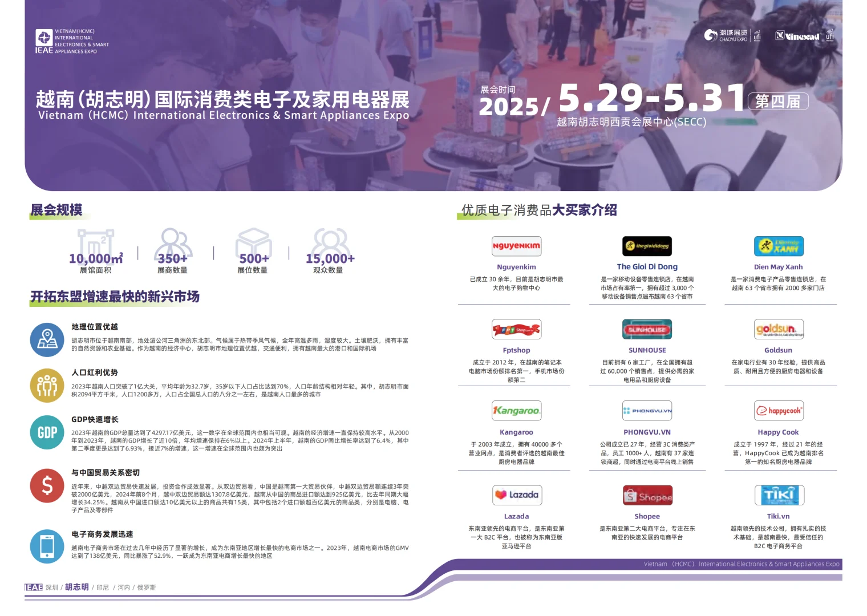Click the Goldsun company name text
This screenshot has width=867, height=616.
pos(779,350)
